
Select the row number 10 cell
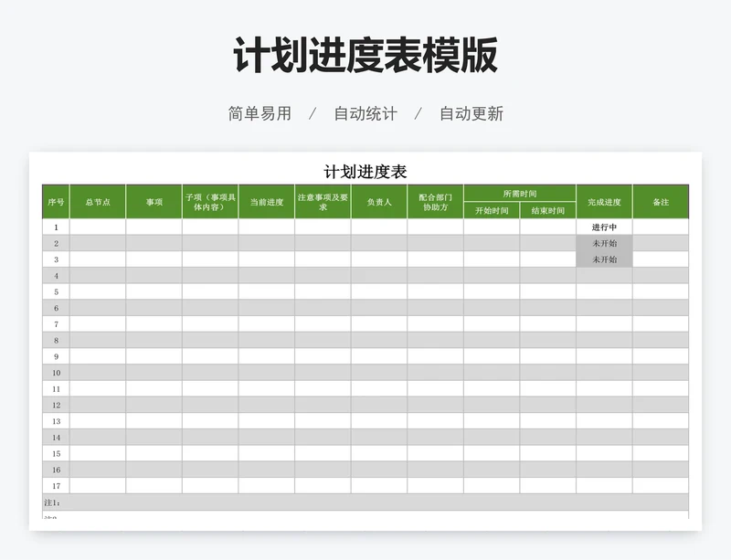point(56,373)
